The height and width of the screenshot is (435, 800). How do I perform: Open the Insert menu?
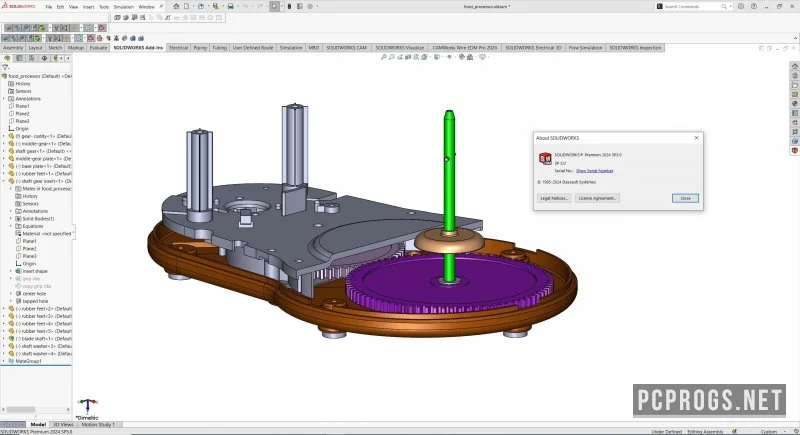(x=88, y=7)
